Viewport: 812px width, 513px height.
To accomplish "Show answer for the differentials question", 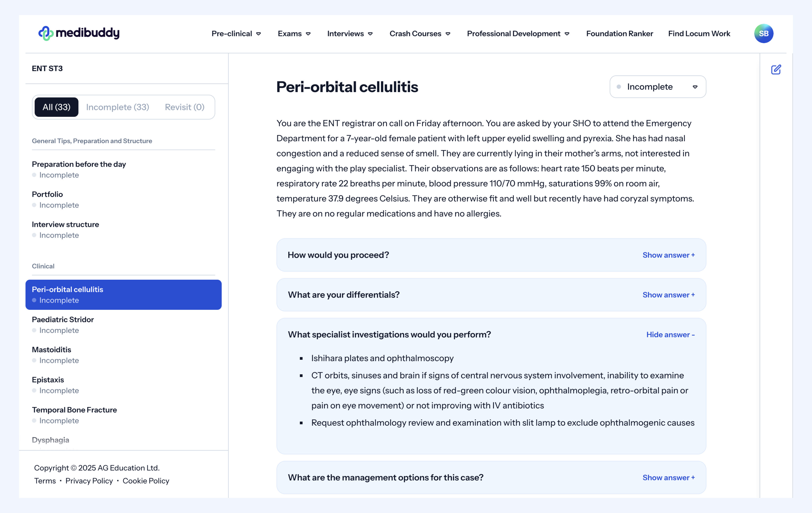I will [668, 295].
